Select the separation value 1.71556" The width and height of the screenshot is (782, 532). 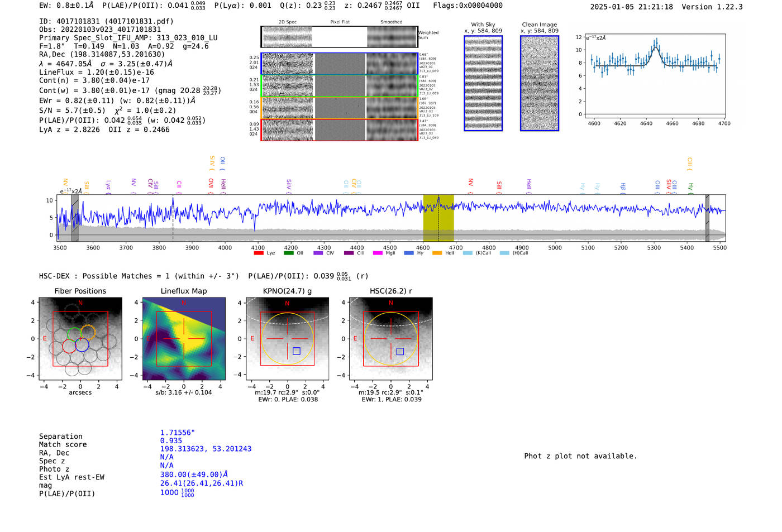178,433
